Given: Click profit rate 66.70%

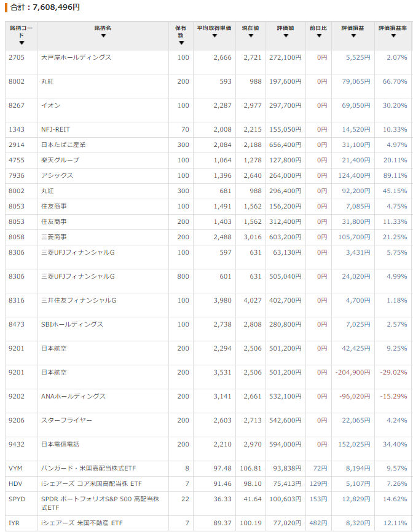Looking at the screenshot, I should coord(395,81).
